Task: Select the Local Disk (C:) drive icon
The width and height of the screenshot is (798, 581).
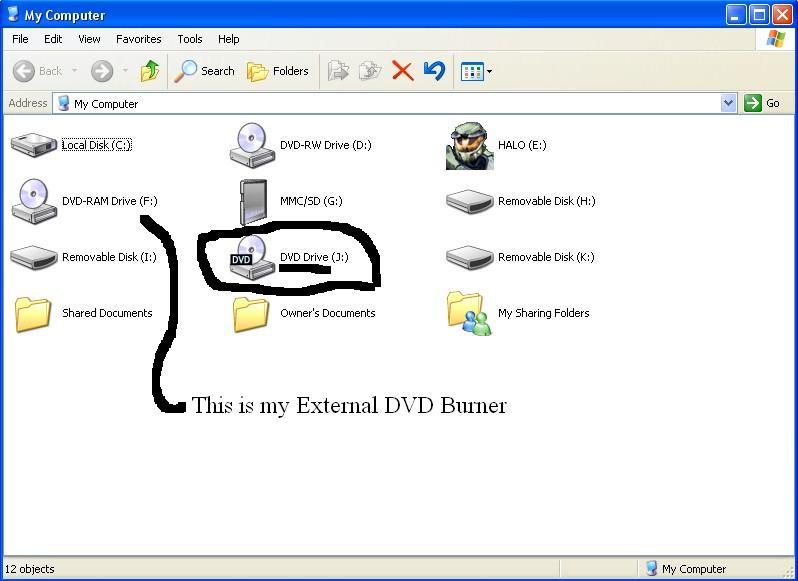Action: [34, 145]
